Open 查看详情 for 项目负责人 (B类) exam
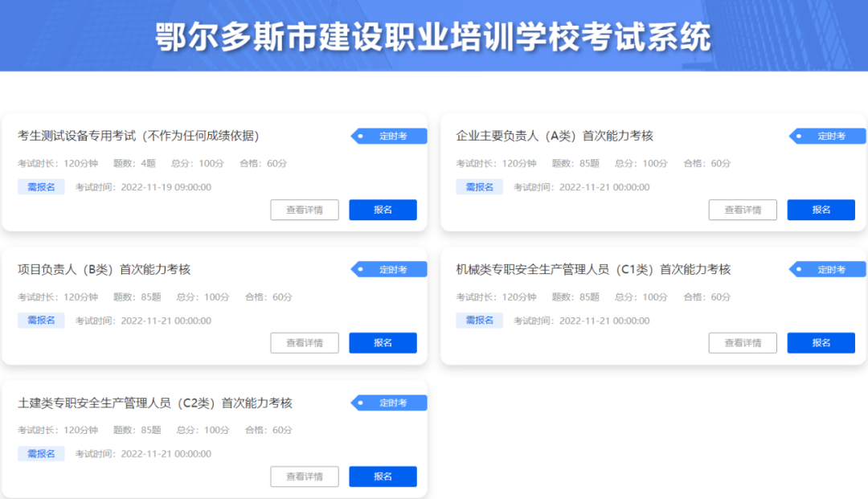The height and width of the screenshot is (499, 868). 305,343
